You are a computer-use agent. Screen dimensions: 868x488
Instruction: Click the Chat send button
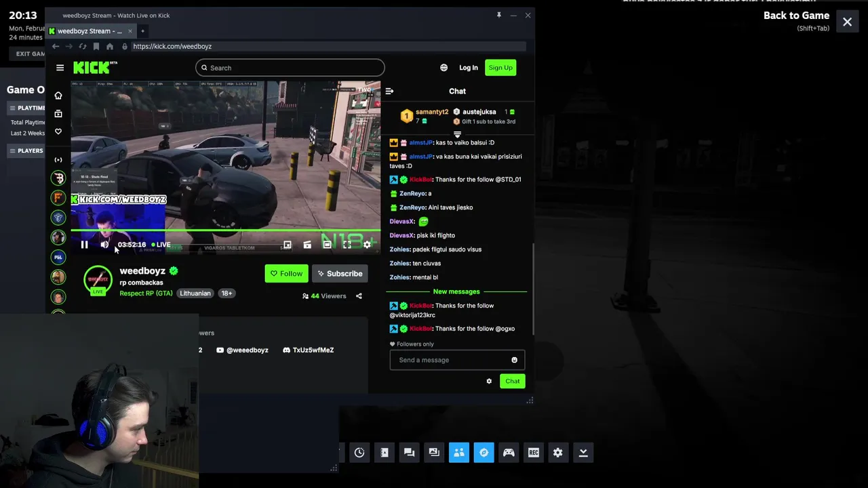513,381
